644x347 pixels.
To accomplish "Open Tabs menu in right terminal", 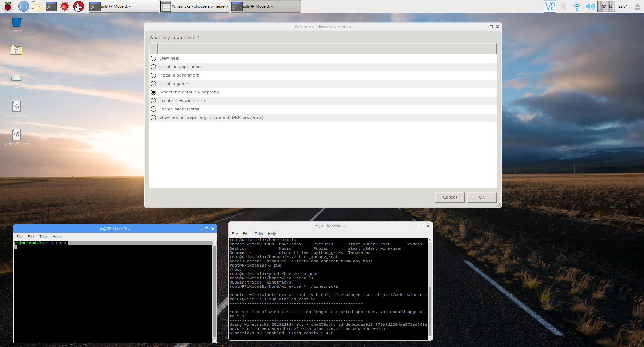I will coord(258,234).
